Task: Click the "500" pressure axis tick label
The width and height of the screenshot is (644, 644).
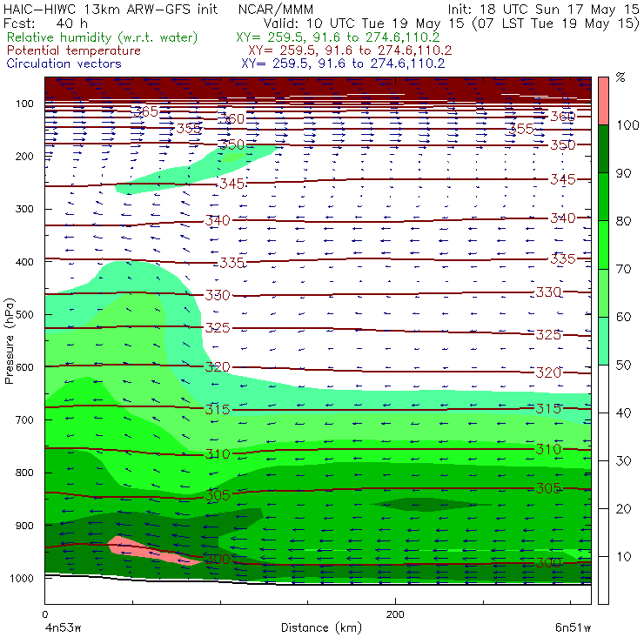Action: point(24,314)
